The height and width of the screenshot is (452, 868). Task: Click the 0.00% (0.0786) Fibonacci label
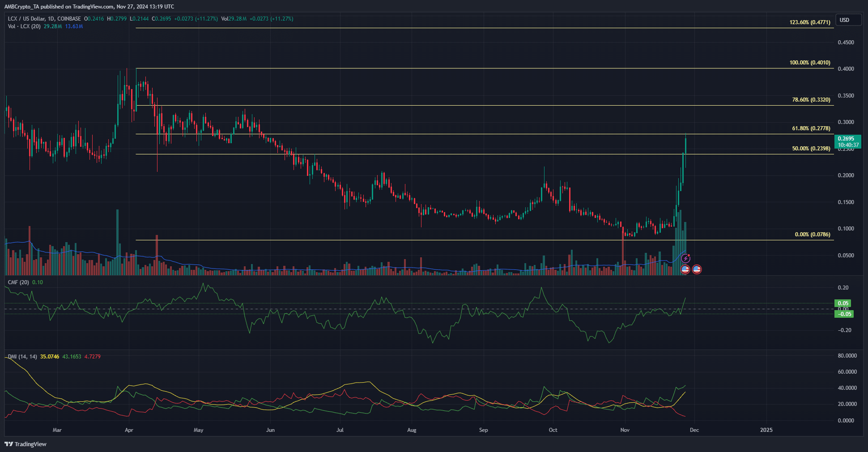813,235
